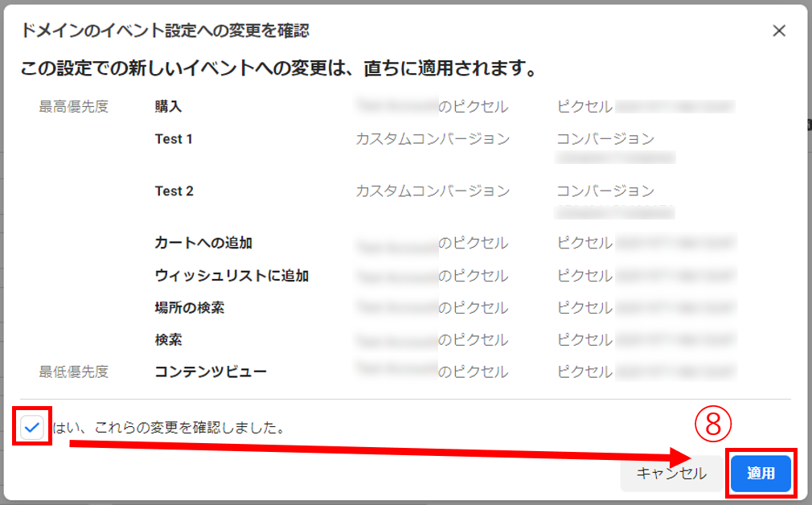Image resolution: width=812 pixels, height=505 pixels.
Task: Toggle the 'はい、これらの変更を確認しました' checkbox
Action: [32, 428]
